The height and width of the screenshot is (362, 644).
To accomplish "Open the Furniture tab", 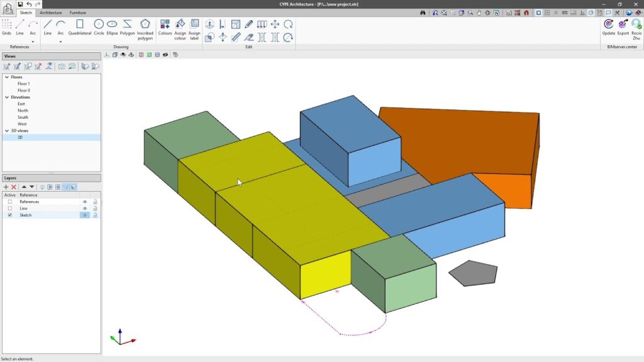I will 78,13.
